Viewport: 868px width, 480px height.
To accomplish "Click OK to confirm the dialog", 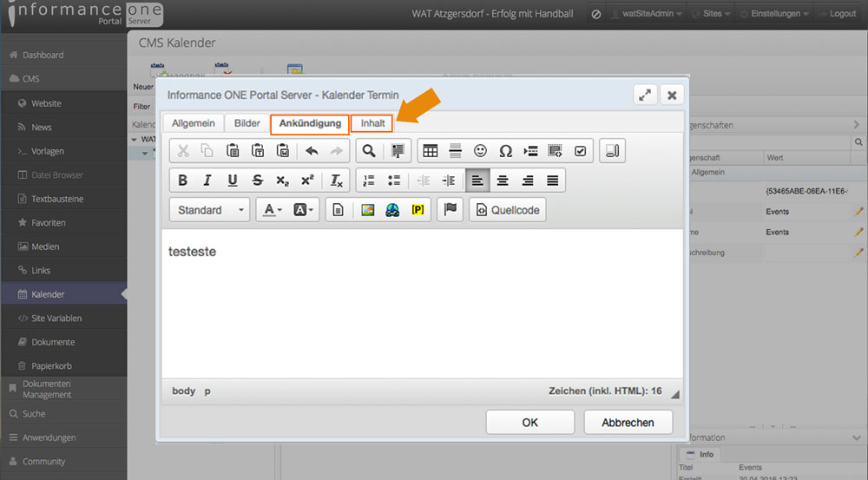I will pos(530,423).
